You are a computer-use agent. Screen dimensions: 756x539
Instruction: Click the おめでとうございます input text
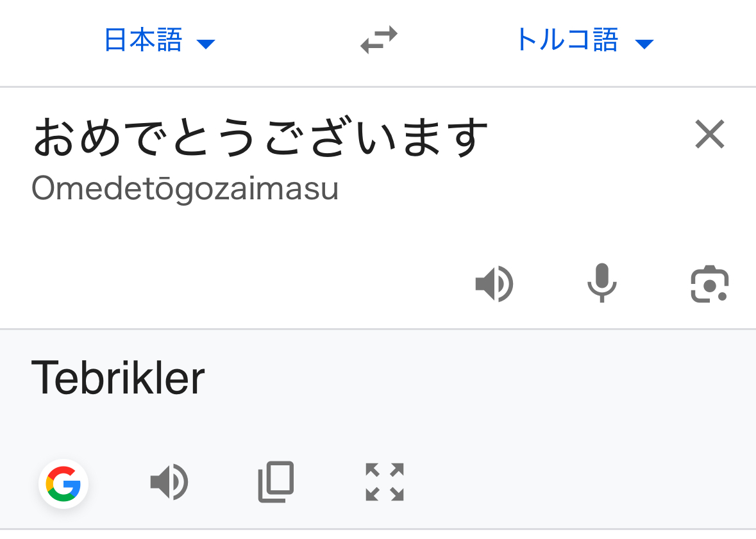[260, 137]
